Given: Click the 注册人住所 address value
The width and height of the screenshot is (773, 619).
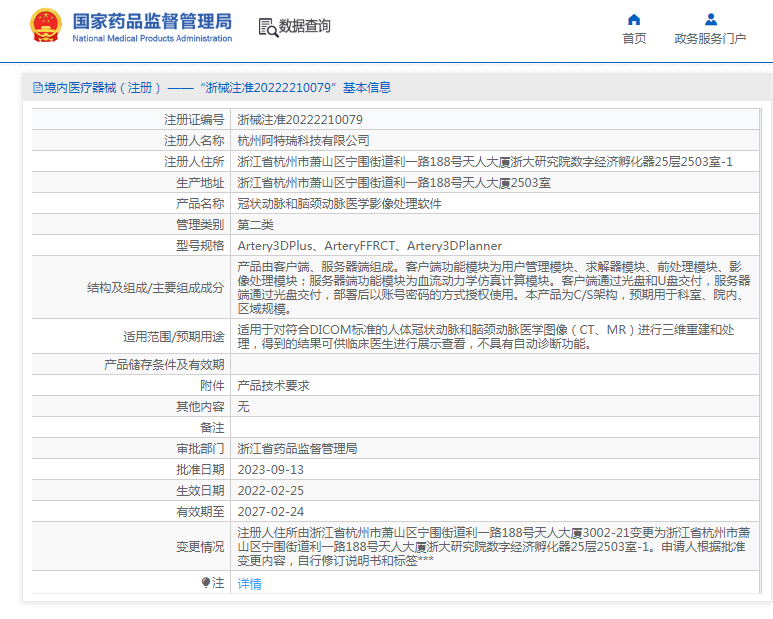Looking at the screenshot, I should coord(485,162).
